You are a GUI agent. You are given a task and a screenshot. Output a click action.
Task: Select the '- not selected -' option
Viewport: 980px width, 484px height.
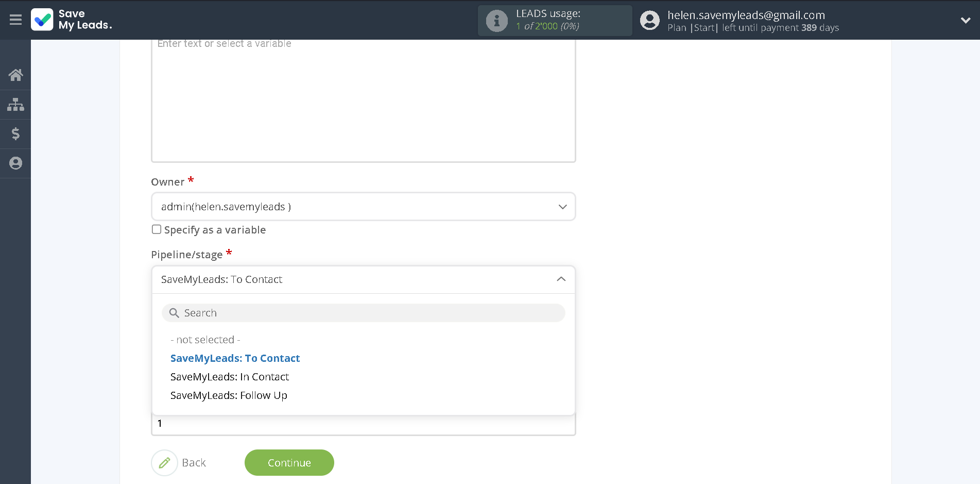205,340
